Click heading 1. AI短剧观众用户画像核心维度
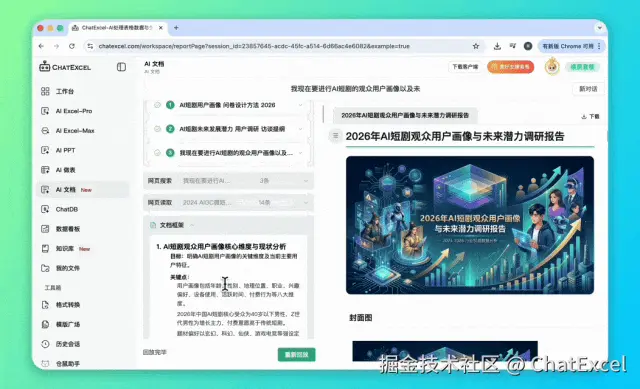Screen dimensions: 640x389 coord(221,247)
